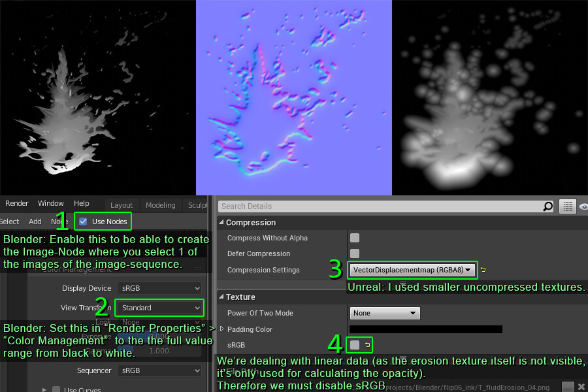Open the View Transform Standard dropdown

[x=160, y=308]
